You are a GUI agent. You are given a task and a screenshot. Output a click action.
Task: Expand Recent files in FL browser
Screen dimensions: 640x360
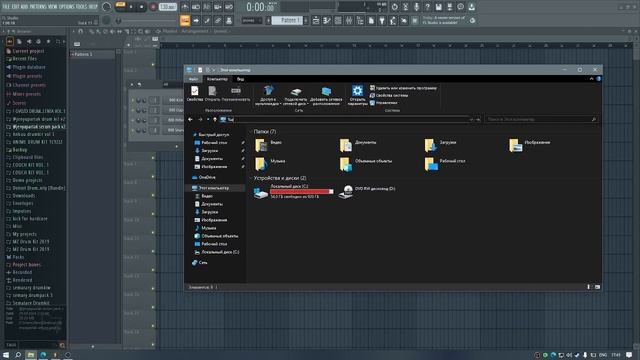(x=24, y=59)
